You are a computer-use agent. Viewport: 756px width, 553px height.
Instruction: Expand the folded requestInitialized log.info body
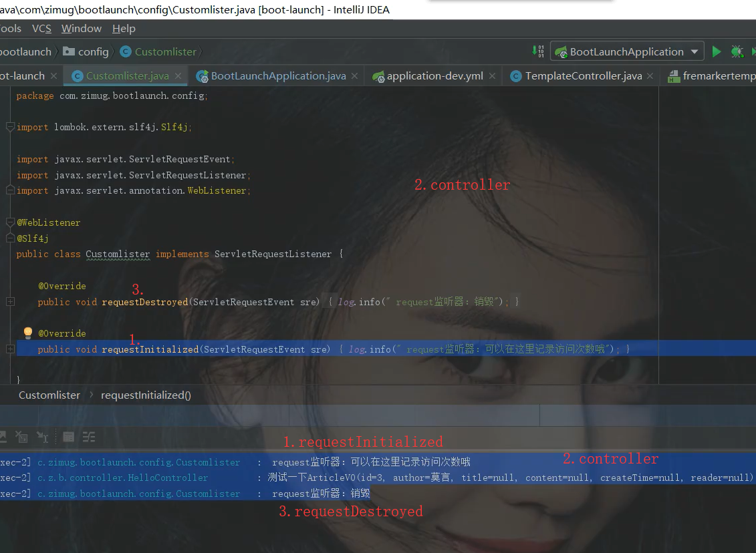(485, 349)
